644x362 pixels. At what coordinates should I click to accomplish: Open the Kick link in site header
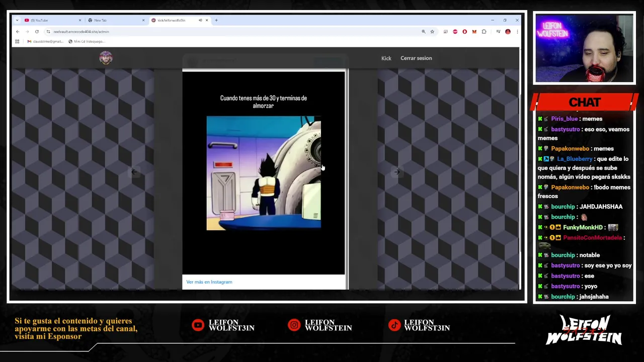pos(386,58)
